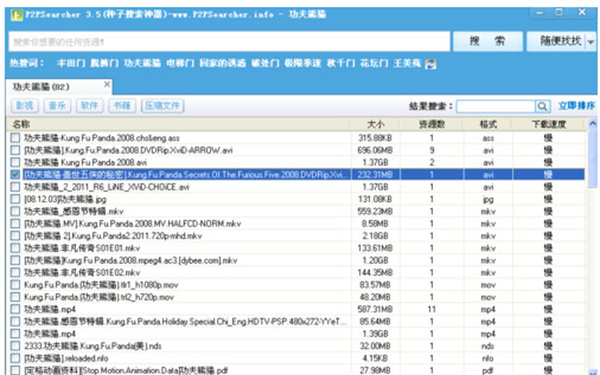The height and width of the screenshot is (375, 600).
Task: Focus the main search input field
Action: click(x=229, y=41)
